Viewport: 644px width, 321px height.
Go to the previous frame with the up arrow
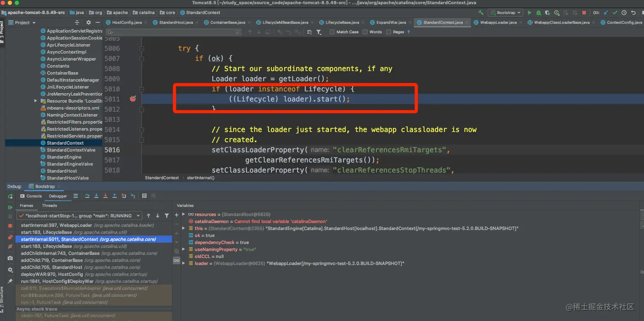(x=148, y=216)
